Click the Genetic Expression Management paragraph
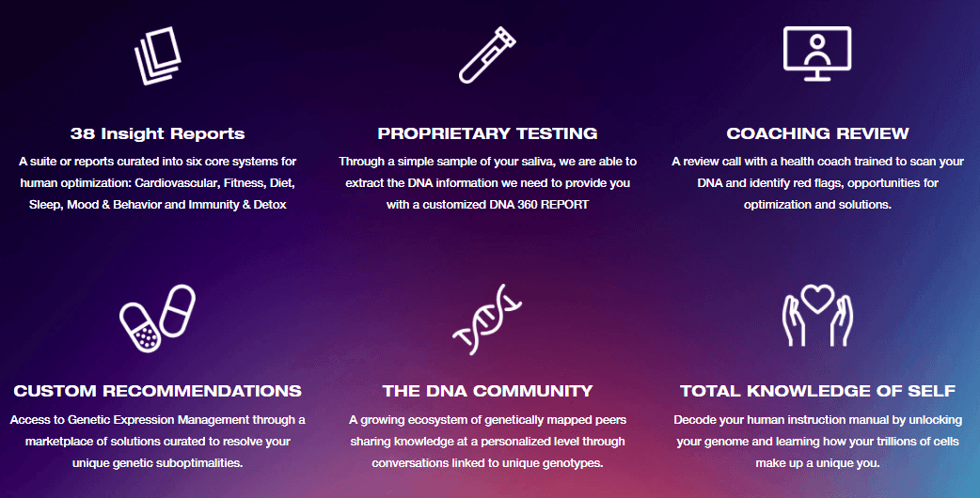 [157, 442]
